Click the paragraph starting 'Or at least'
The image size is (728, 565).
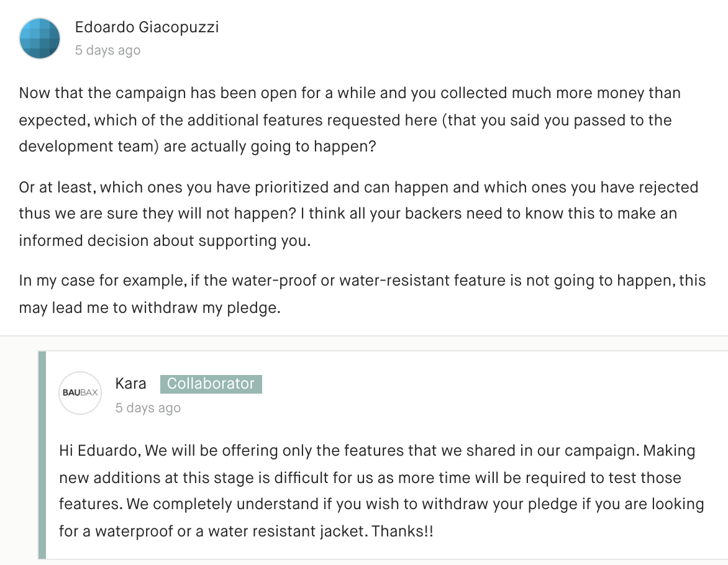358,214
